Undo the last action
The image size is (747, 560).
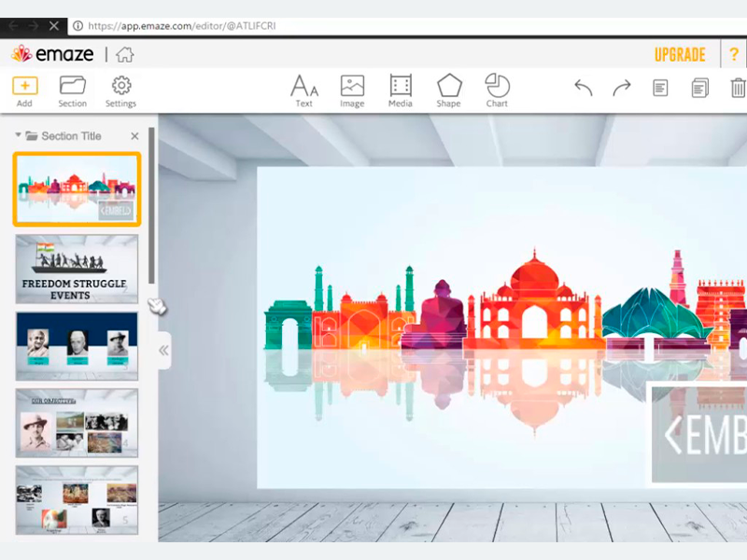point(584,88)
